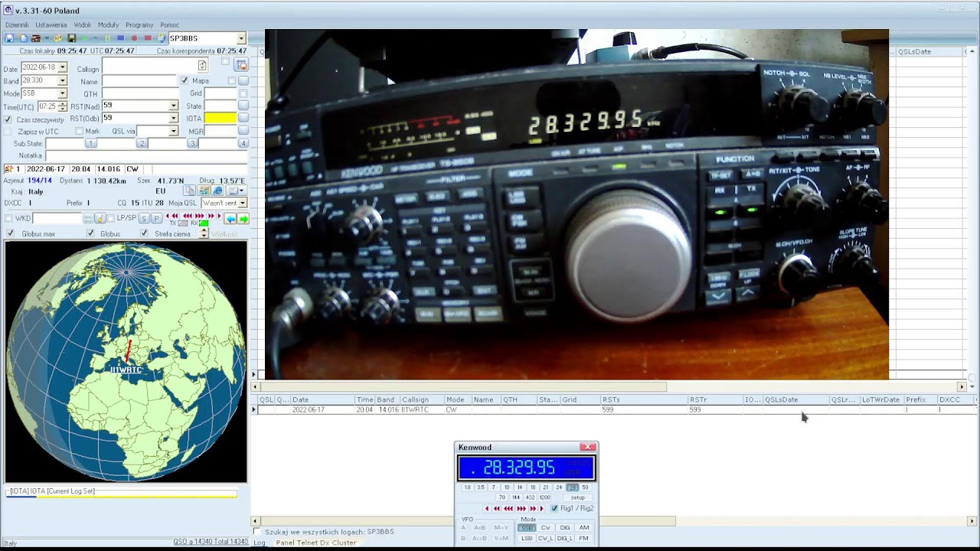Open the Programy menu
Viewport: 980px width, 551px height.
pyautogui.click(x=139, y=24)
